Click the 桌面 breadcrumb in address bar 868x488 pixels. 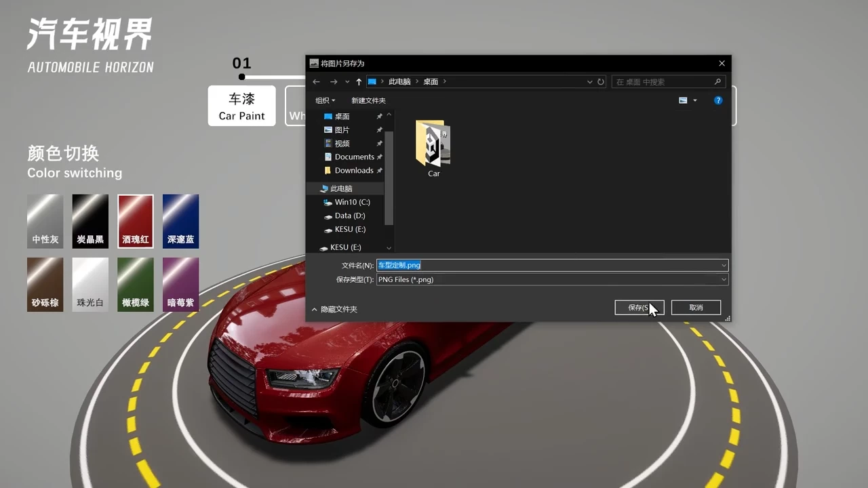click(431, 81)
